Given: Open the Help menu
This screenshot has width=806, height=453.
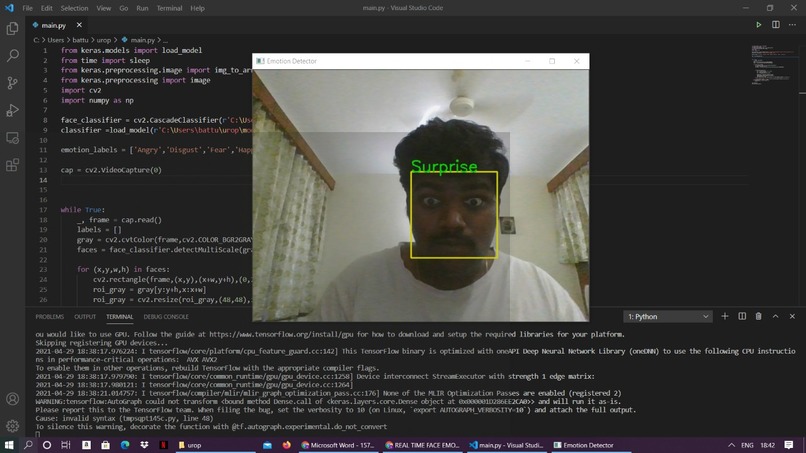Looking at the screenshot, I should pyautogui.click(x=197, y=8).
